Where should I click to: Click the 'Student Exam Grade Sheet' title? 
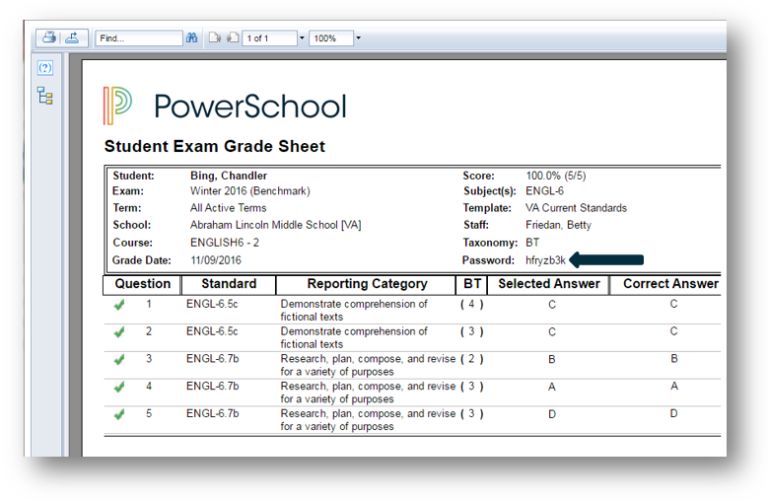click(x=215, y=146)
